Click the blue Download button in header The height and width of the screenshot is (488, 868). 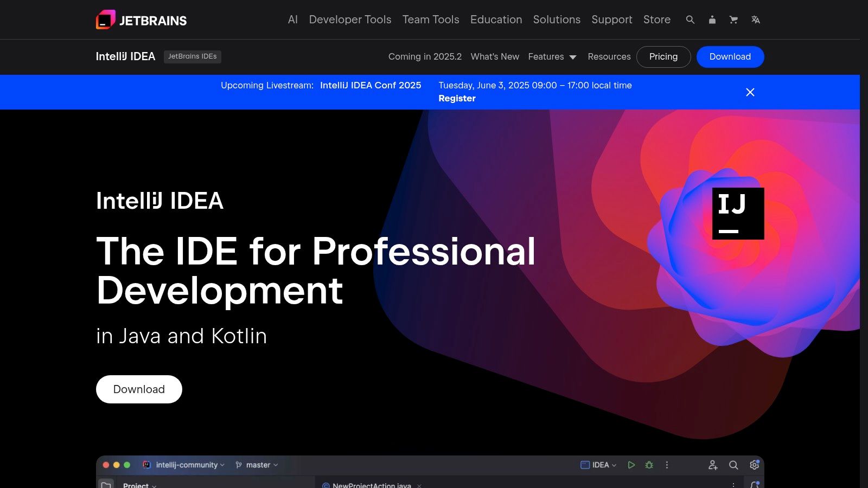pos(730,57)
